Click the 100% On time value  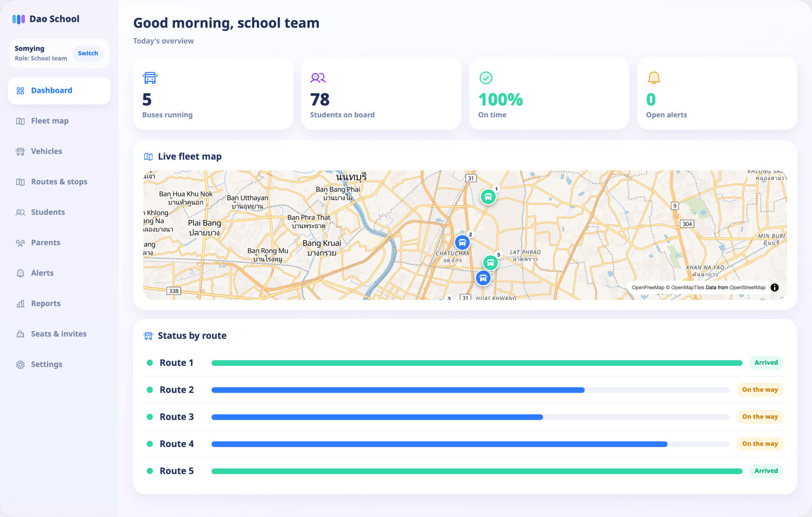(x=500, y=99)
